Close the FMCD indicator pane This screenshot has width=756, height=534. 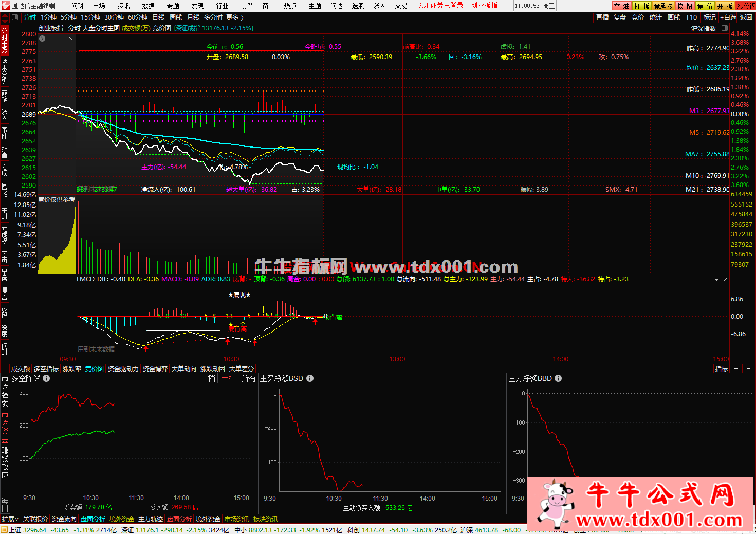click(725, 280)
